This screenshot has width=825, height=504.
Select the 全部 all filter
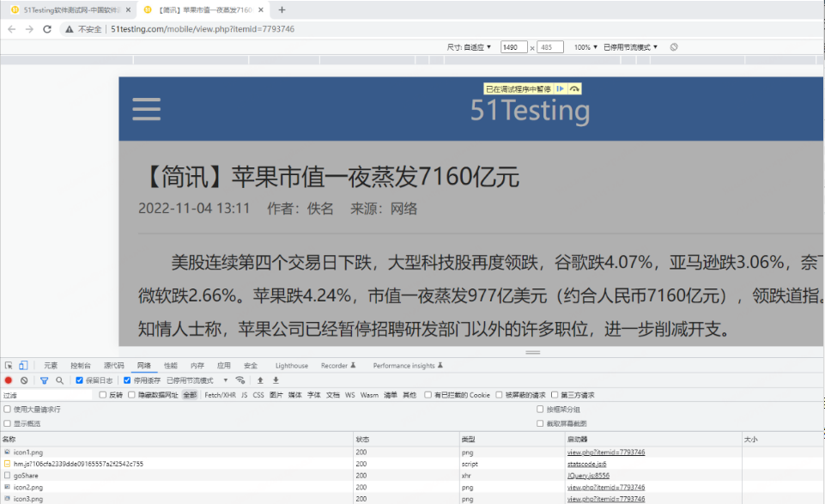190,395
